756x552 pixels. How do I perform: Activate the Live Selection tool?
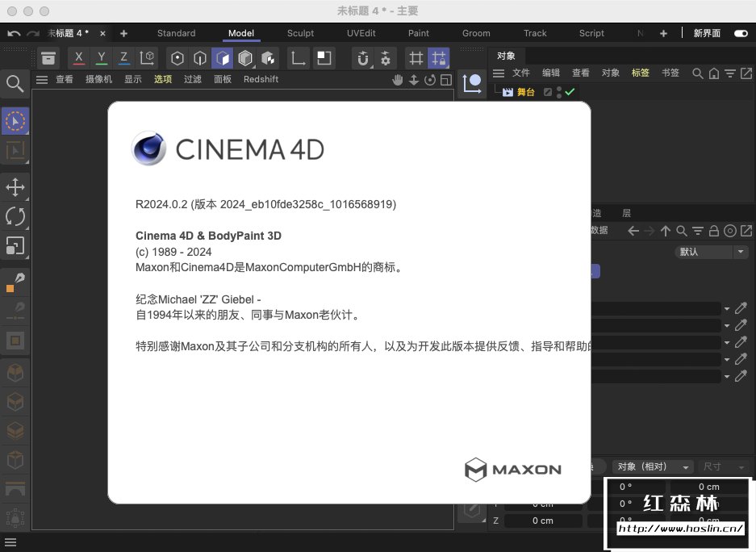click(15, 122)
